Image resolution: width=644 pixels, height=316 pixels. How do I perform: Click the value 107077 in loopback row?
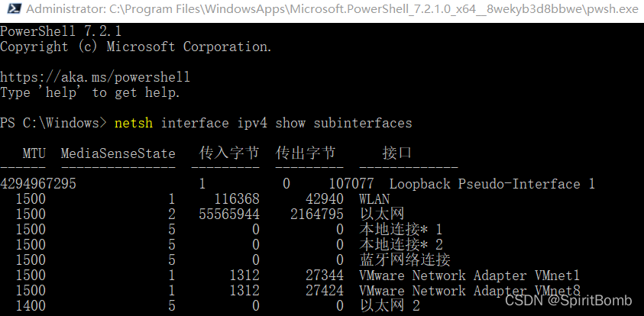coord(351,184)
